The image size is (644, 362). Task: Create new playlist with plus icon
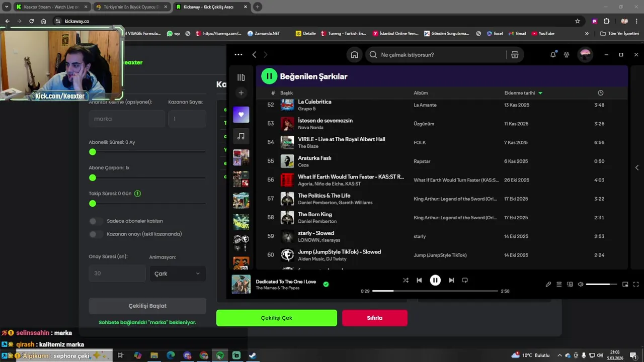point(241,93)
